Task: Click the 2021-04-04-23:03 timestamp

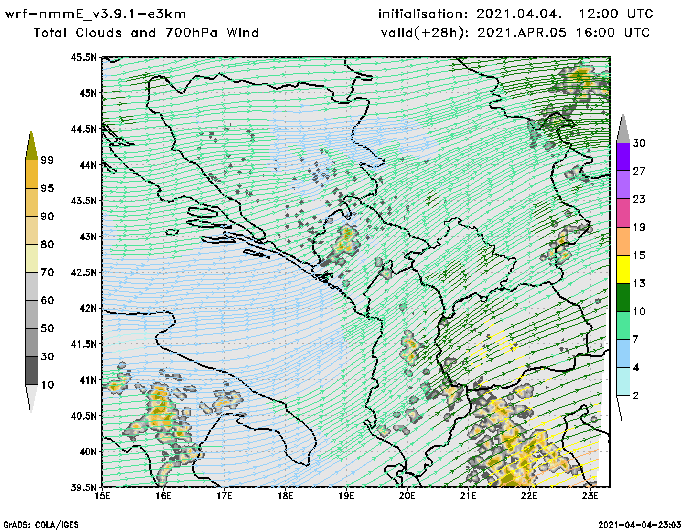Action: click(639, 525)
